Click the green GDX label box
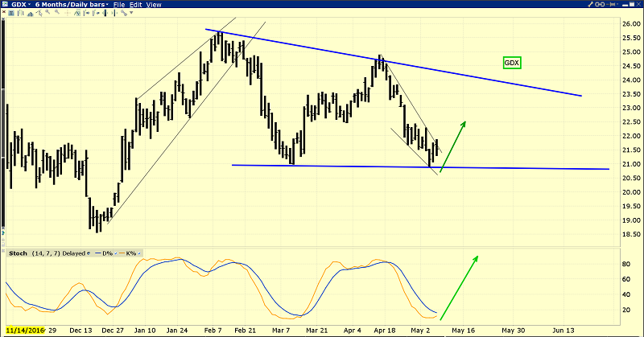644x337 pixels. click(510, 62)
